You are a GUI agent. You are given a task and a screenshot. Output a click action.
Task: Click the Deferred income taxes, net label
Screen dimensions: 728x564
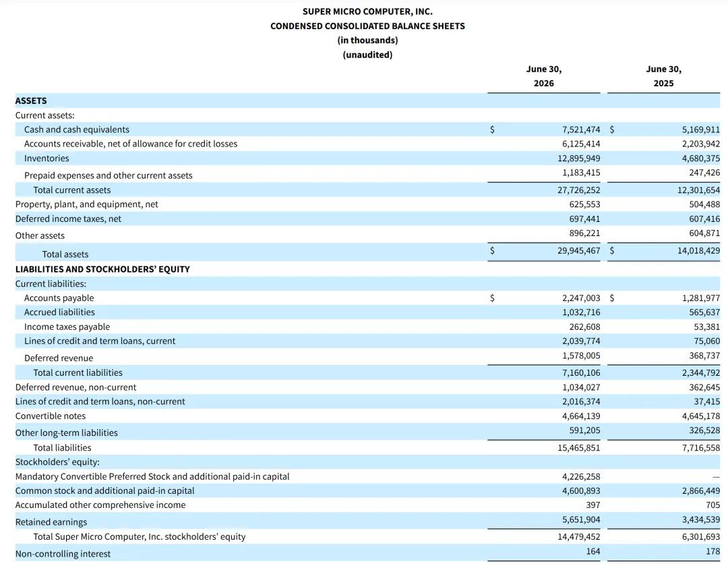[x=68, y=219]
